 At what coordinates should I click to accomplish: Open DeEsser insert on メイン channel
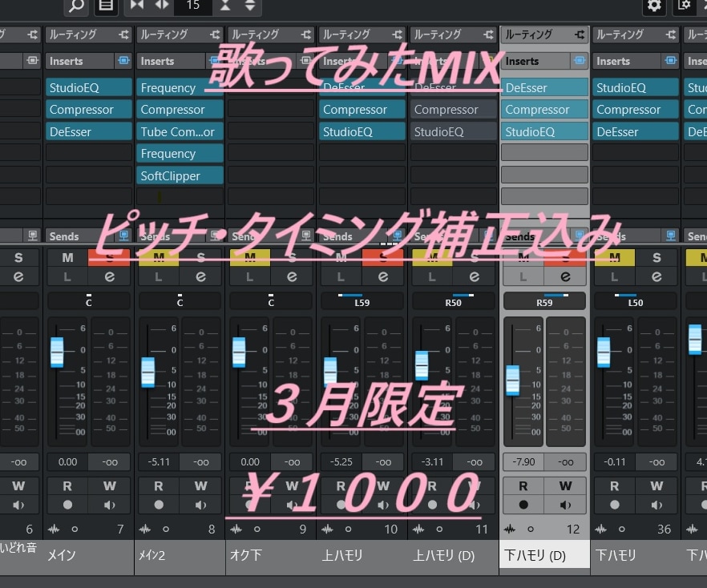click(x=89, y=131)
